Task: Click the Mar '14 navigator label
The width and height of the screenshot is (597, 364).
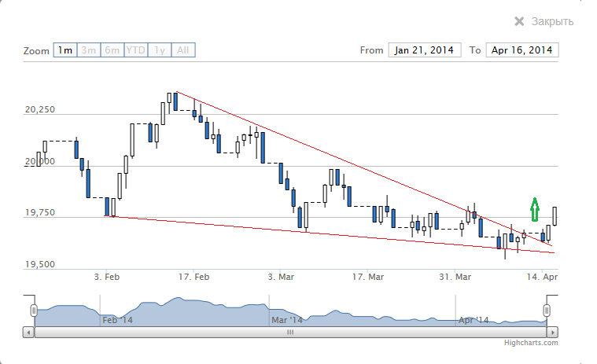Action: 287,320
